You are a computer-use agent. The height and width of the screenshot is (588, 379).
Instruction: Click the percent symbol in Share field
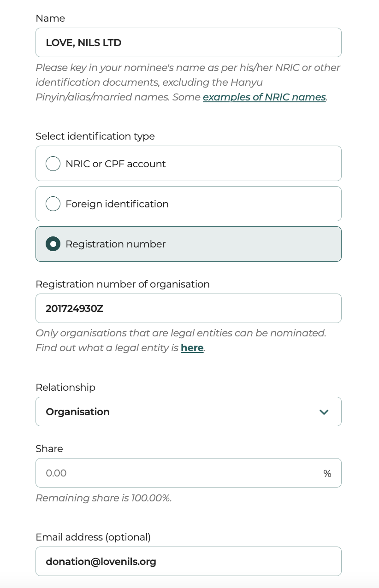(x=327, y=473)
